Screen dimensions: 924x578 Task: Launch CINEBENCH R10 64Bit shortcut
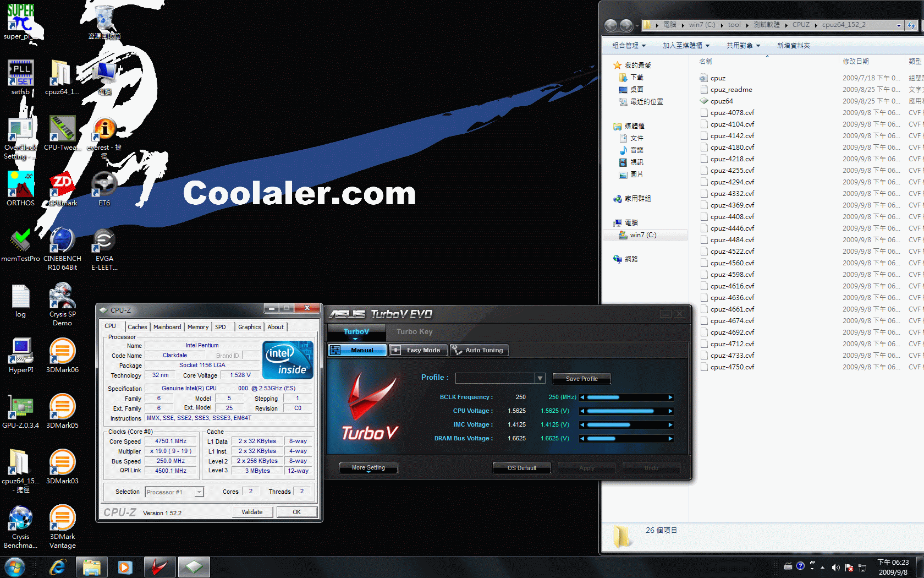(62, 249)
